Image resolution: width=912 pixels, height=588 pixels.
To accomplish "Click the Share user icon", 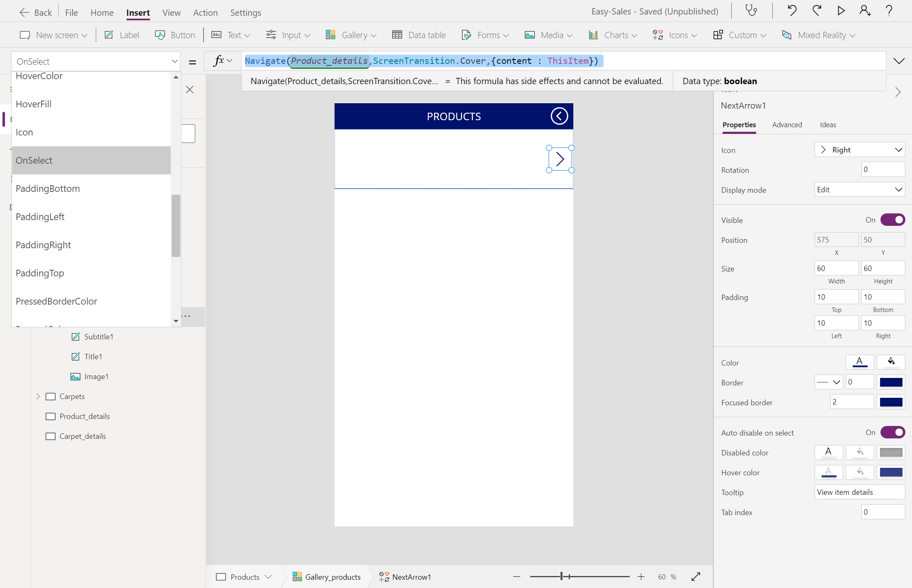I will click(x=865, y=10).
